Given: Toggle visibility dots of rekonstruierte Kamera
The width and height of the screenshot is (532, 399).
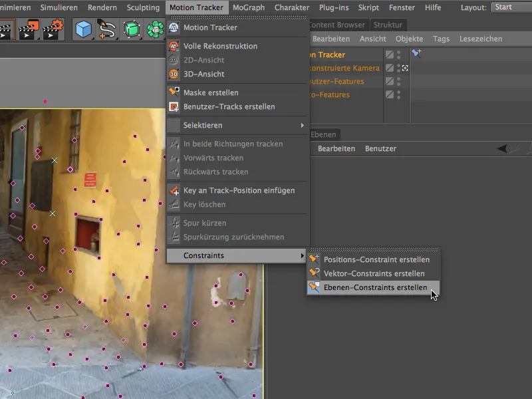Looking at the screenshot, I should 398,68.
